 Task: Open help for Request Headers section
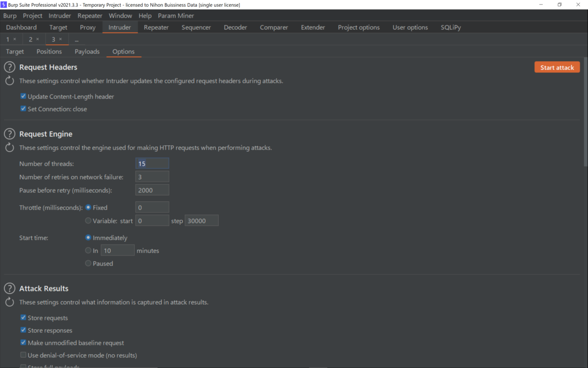9,67
